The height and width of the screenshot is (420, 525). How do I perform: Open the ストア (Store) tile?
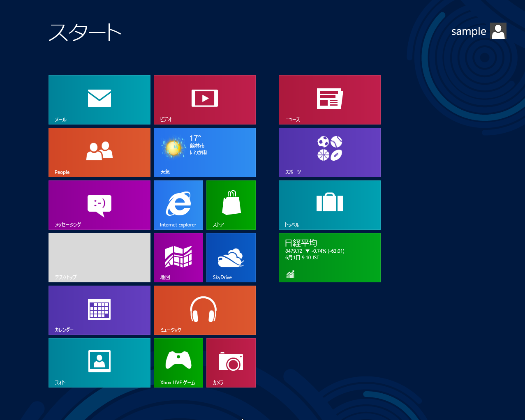pyautogui.click(x=231, y=205)
